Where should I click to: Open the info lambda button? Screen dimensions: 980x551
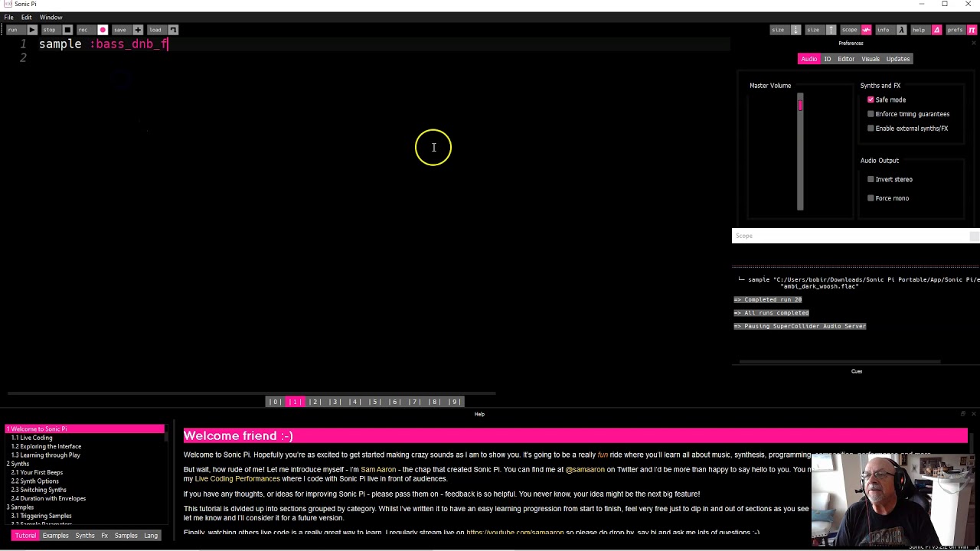(891, 30)
